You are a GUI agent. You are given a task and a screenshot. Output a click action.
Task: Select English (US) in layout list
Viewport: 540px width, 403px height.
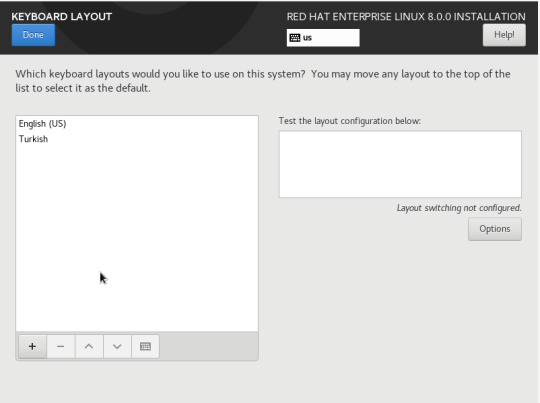tap(137, 124)
